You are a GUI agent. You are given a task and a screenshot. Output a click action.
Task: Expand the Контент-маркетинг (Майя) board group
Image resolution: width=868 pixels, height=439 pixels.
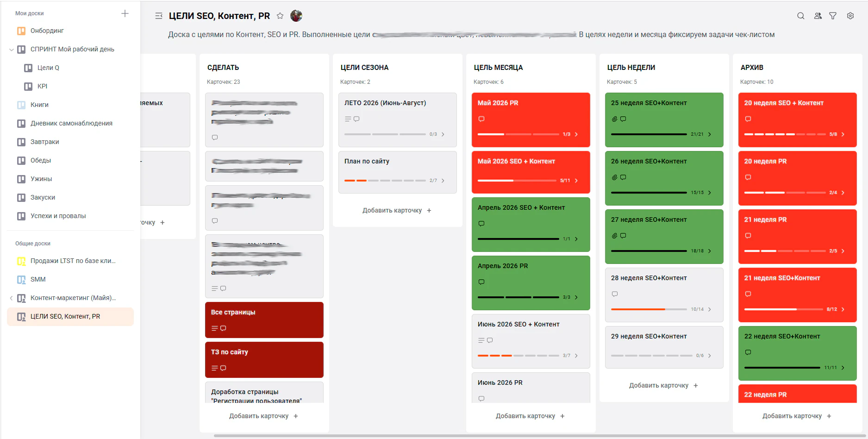[12, 298]
